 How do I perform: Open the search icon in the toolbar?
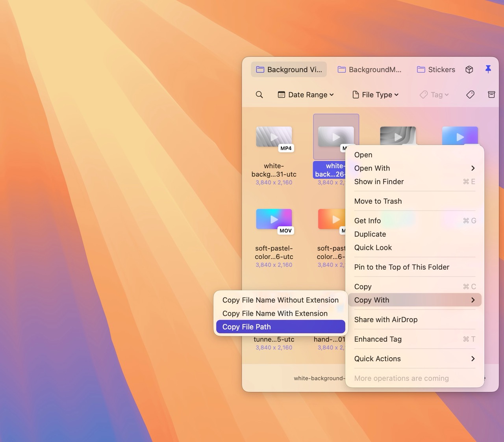coord(259,95)
